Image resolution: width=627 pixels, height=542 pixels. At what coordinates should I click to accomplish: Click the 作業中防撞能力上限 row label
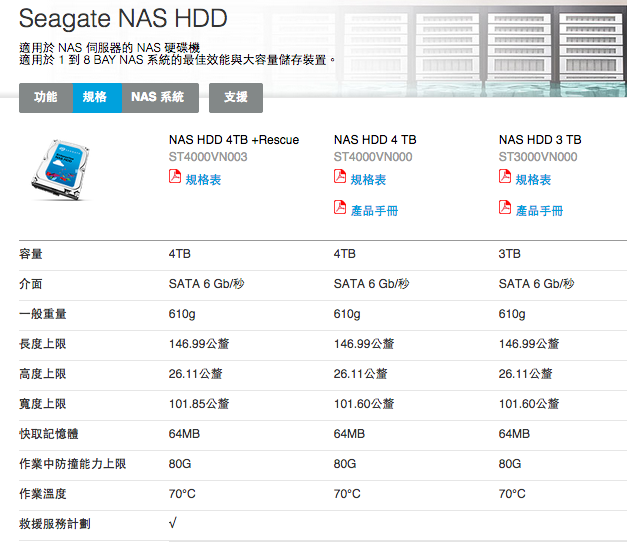click(73, 464)
